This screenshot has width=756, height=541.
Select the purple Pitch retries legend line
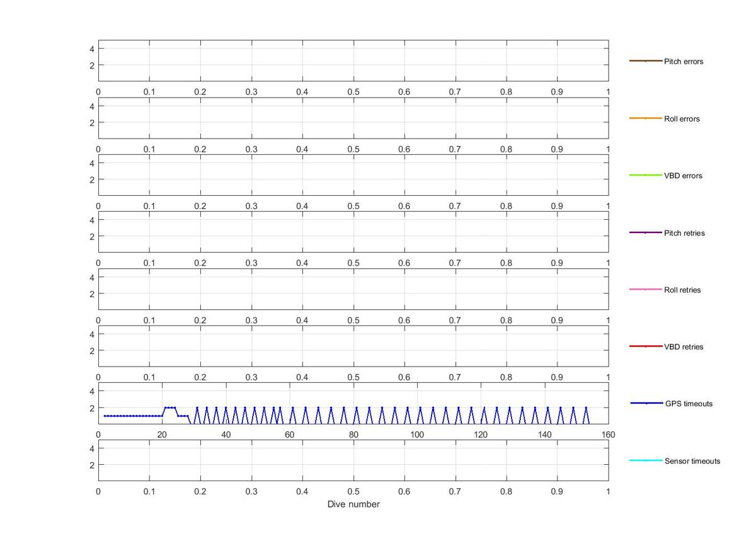[645, 233]
